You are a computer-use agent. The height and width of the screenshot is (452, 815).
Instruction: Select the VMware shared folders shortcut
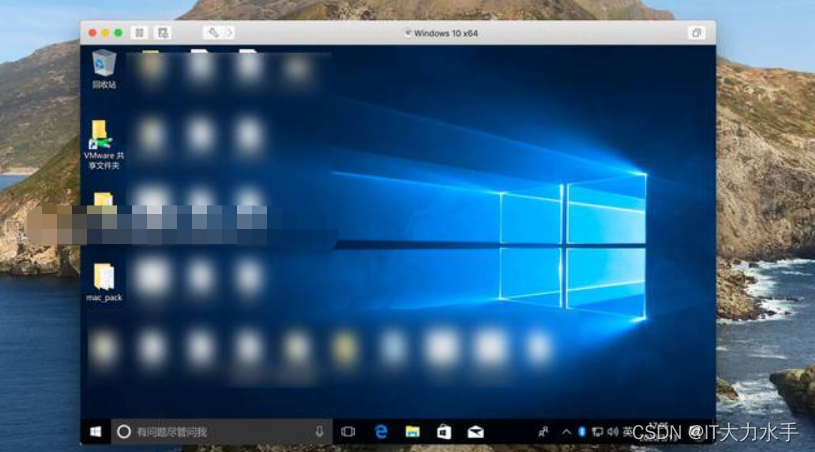(x=103, y=144)
